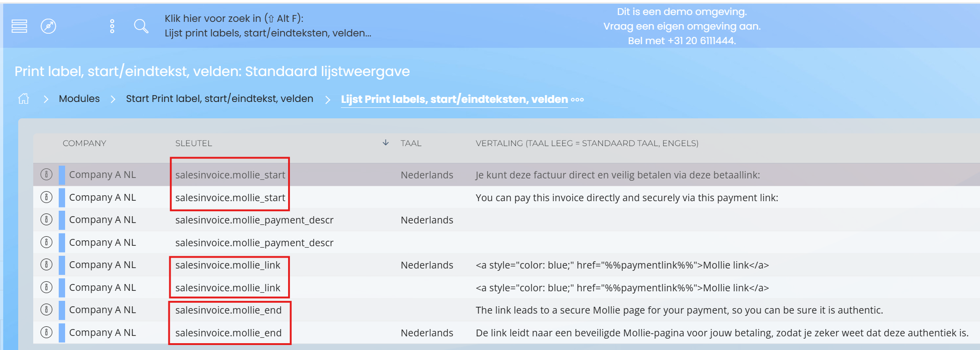Select 'salesinvoice.mollie_start' key beside 'You can pay'

pos(230,198)
